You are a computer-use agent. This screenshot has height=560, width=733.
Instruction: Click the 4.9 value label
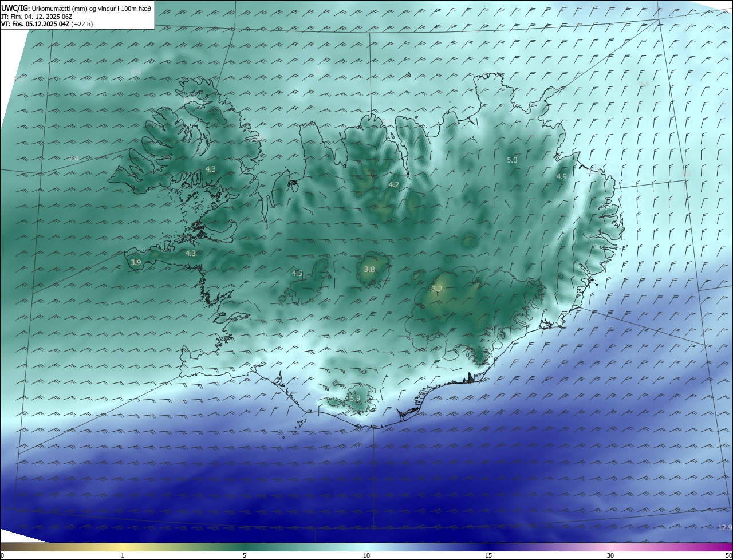(x=561, y=177)
